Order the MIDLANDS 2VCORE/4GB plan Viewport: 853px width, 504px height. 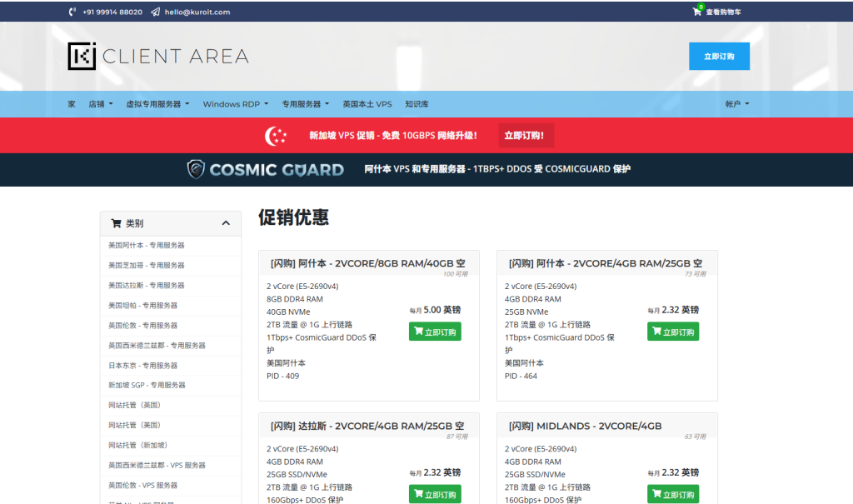pos(673,494)
